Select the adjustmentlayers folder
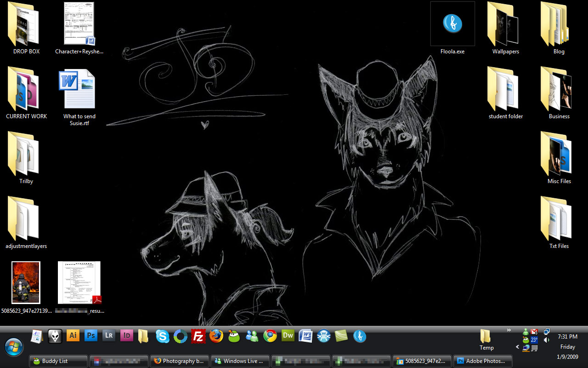The width and height of the screenshot is (588, 368). (26, 223)
